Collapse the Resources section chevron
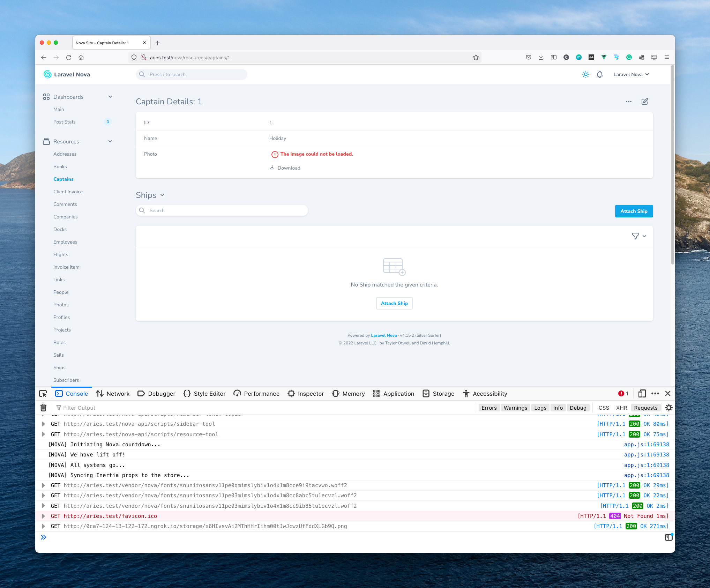This screenshot has height=588, width=710. click(110, 141)
